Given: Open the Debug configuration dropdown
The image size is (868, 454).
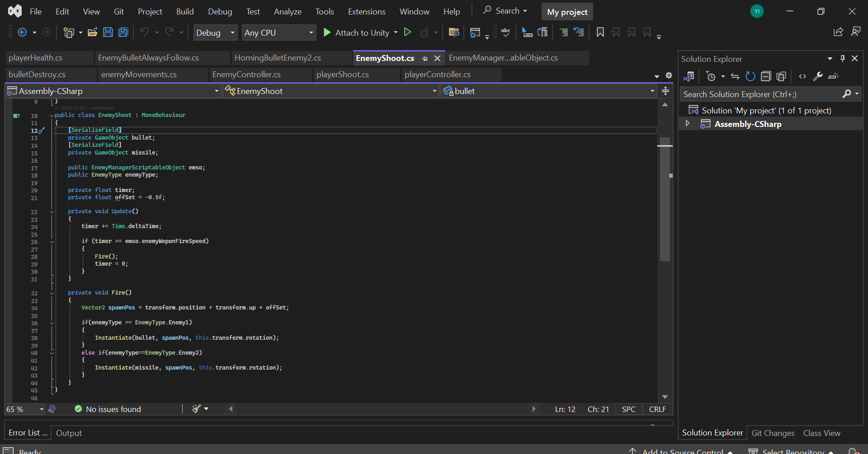Looking at the screenshot, I should point(215,33).
